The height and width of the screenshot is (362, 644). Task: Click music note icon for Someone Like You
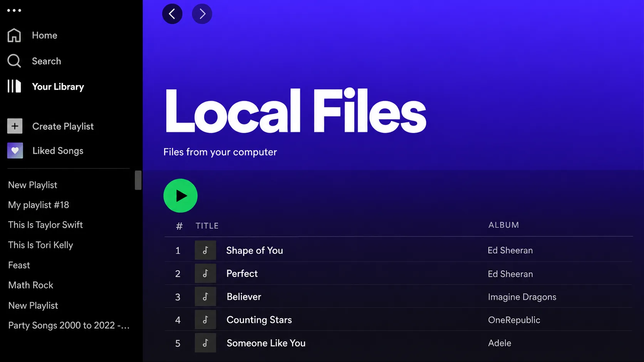click(205, 343)
